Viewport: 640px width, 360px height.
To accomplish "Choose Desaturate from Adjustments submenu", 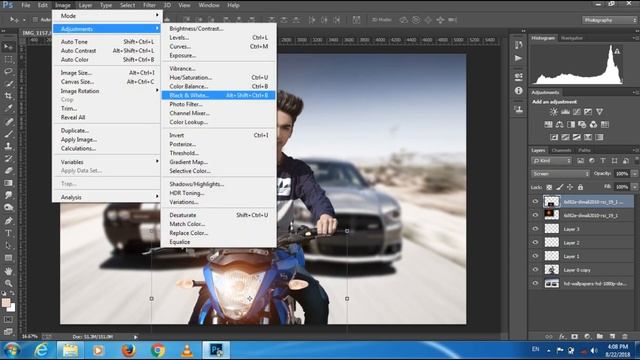I will [x=218, y=215].
